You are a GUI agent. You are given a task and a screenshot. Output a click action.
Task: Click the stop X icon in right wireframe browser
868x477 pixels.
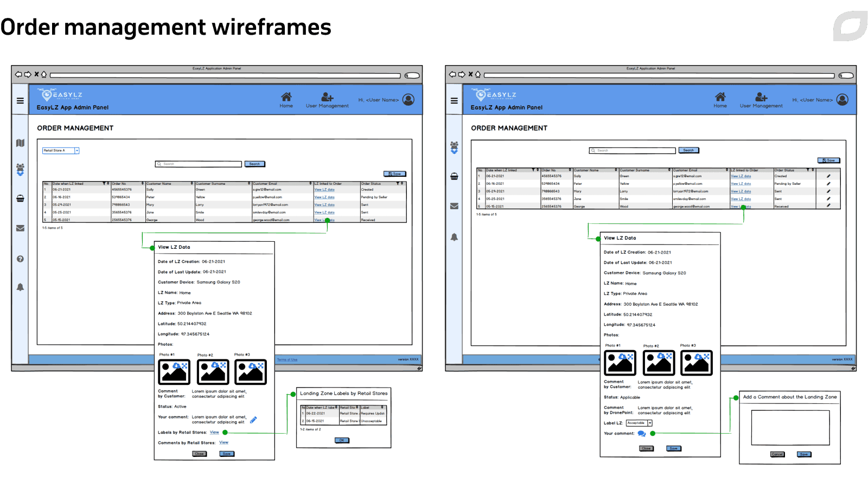coord(470,74)
